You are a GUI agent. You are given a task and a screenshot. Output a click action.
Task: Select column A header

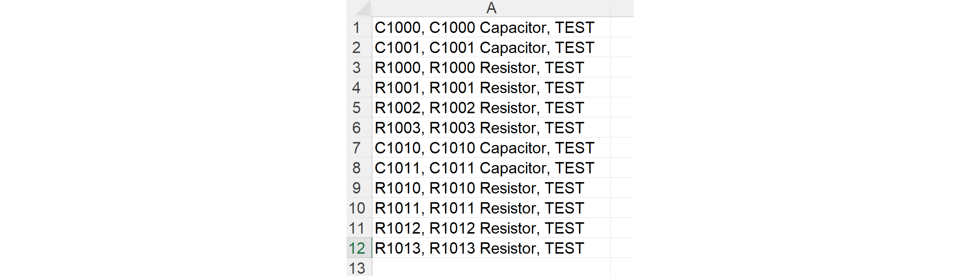(x=491, y=8)
